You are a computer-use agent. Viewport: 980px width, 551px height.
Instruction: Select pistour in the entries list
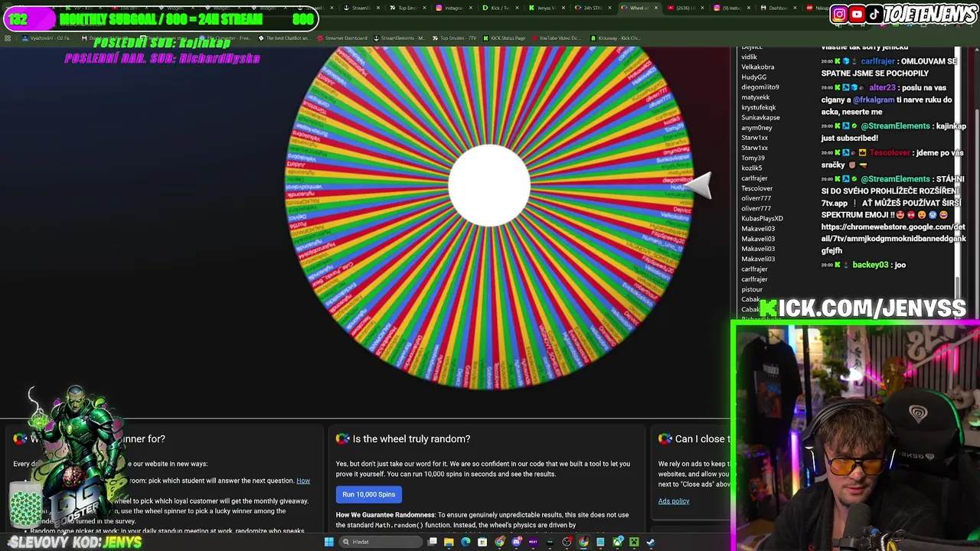pyautogui.click(x=752, y=289)
